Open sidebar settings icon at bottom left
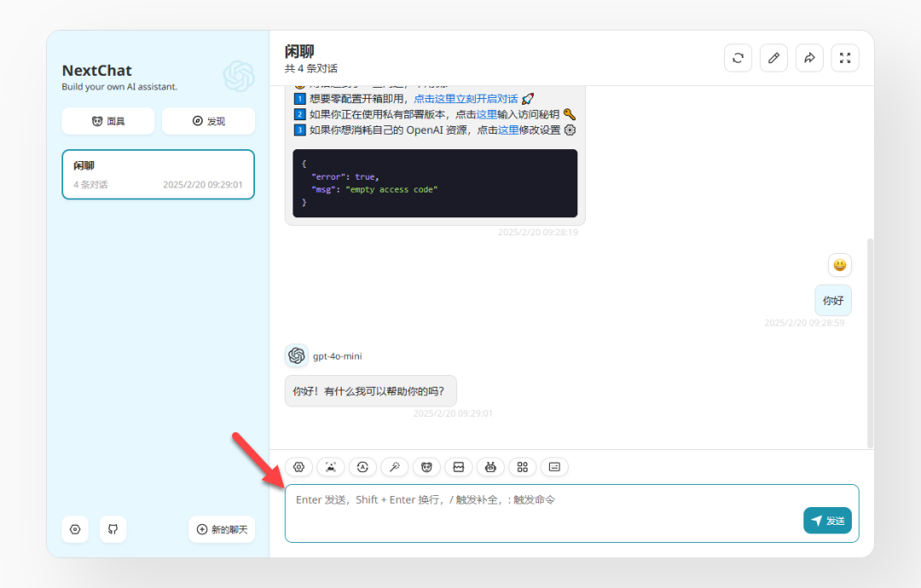 pos(75,529)
